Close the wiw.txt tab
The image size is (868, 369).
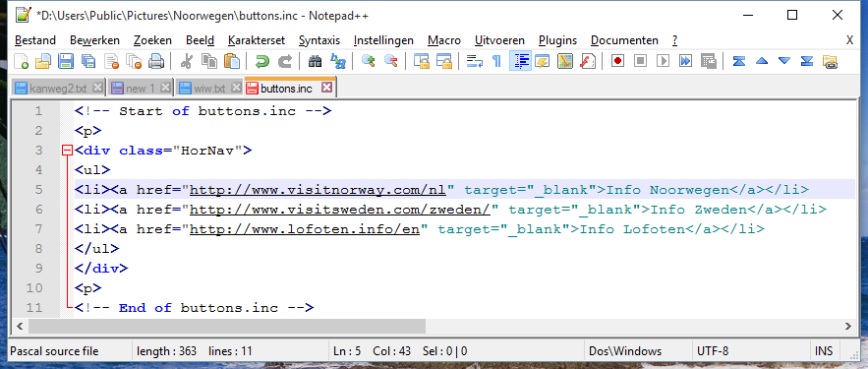pos(236,87)
